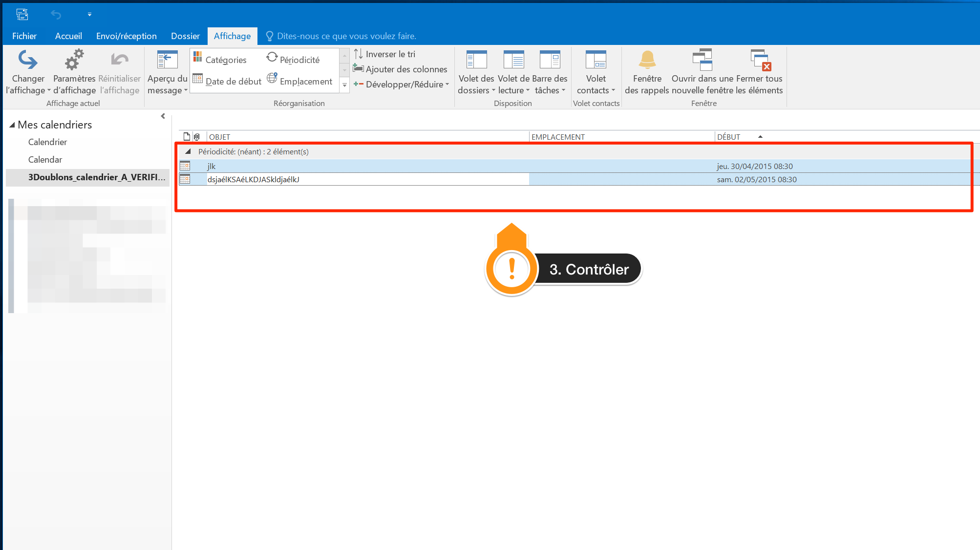Open the Fichier menu
The width and height of the screenshot is (980, 550).
coord(24,36)
